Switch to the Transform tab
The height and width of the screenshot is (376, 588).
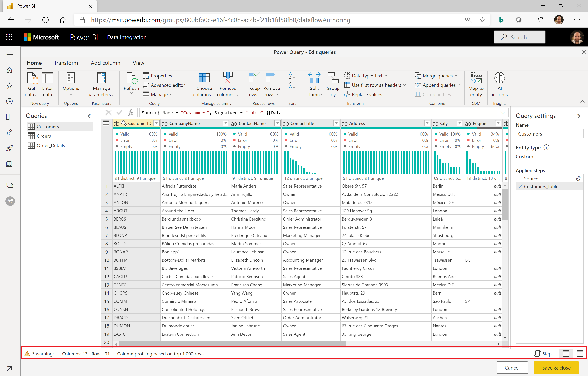[x=66, y=63]
